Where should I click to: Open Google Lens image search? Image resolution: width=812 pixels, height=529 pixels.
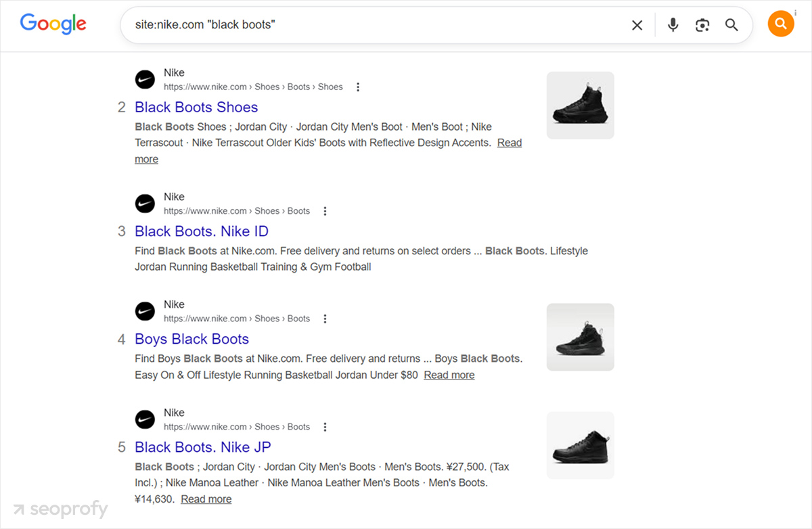coord(702,24)
